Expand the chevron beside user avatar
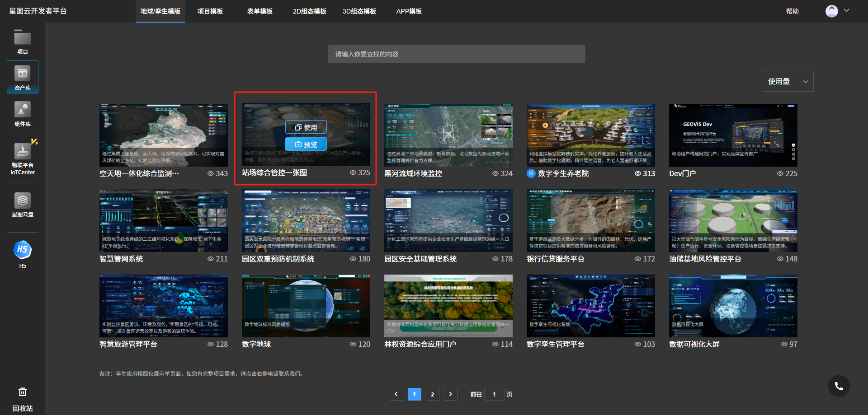 pyautogui.click(x=847, y=10)
